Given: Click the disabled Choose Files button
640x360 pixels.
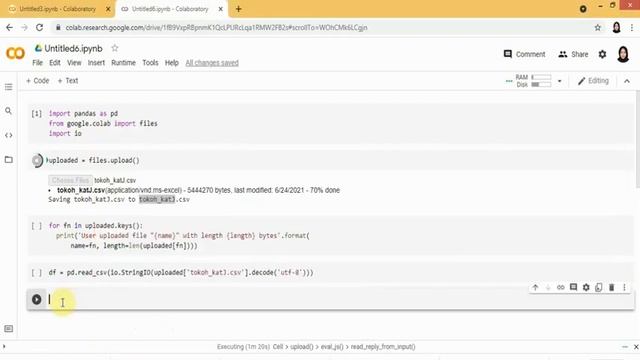Looking at the screenshot, I should click(x=70, y=180).
